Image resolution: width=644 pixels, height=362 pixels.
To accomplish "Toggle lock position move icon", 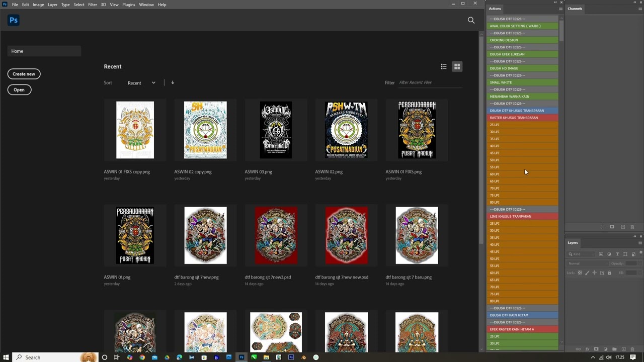I will [x=594, y=273].
